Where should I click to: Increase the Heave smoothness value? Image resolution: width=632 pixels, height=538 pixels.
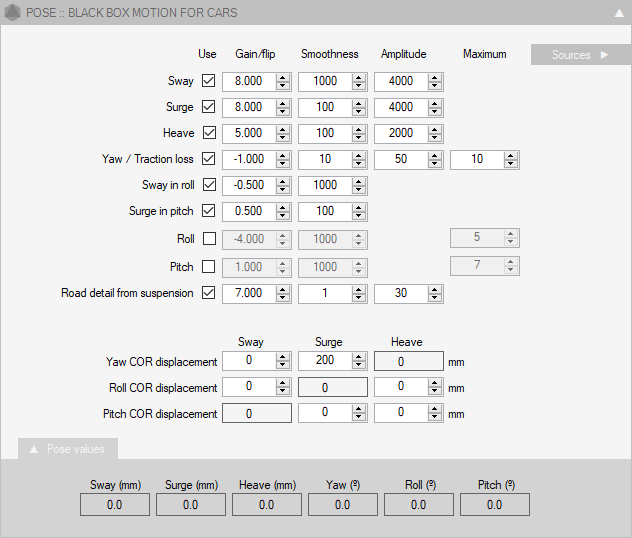pyautogui.click(x=359, y=129)
